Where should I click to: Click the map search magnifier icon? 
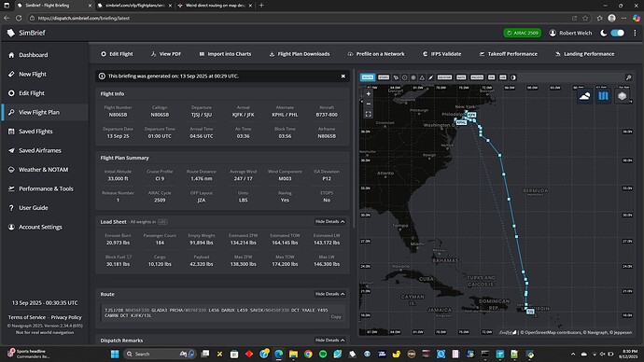point(628,77)
